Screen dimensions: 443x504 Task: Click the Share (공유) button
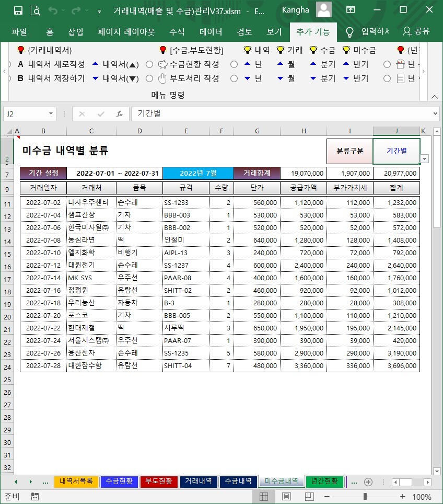416,31
